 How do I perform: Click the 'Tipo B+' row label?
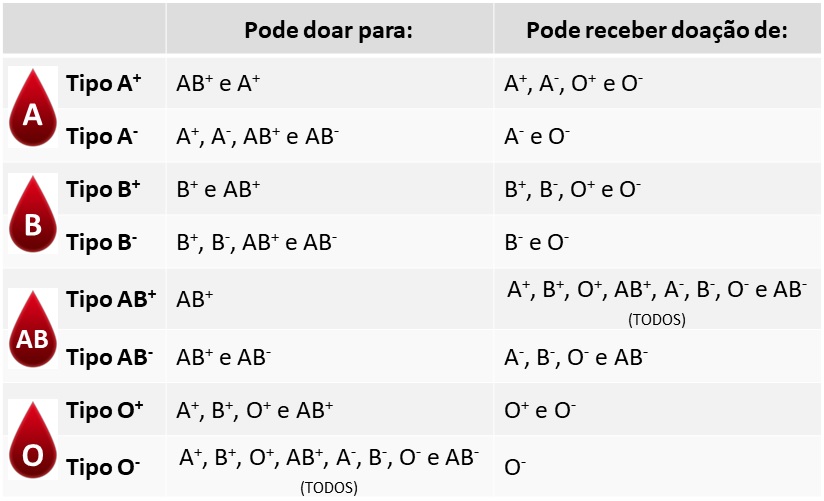click(103, 189)
